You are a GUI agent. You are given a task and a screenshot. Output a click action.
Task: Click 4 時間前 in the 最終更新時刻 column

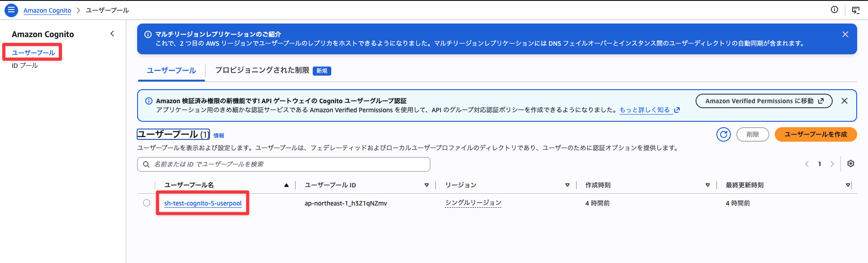pos(738,203)
